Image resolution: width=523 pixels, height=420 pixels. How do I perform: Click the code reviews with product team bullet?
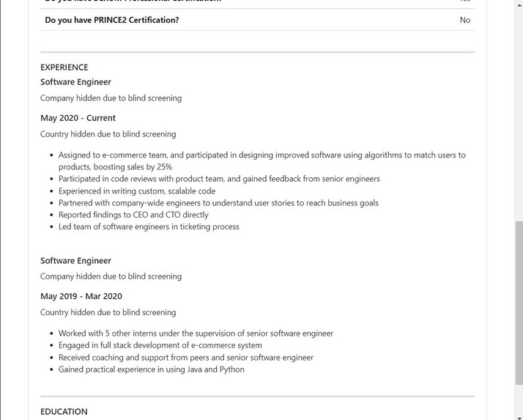219,179
